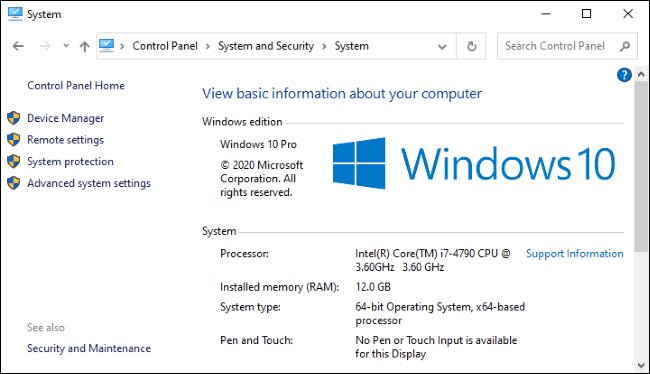Open Remote settings
The width and height of the screenshot is (650, 374).
[65, 140]
